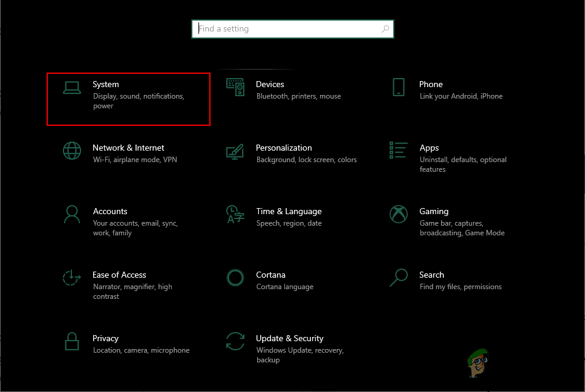Click the Personalization paintbrush icon
Screen dimensions: 585x392
(235, 151)
